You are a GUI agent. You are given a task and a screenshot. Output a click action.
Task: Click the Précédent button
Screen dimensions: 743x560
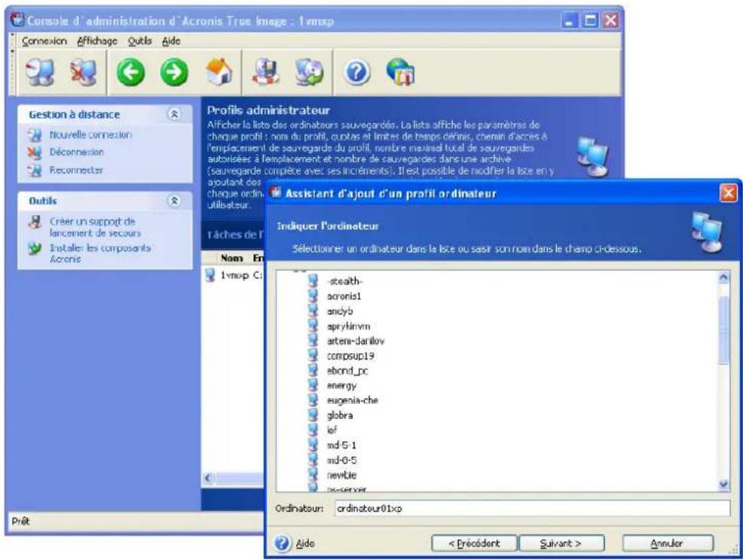pyautogui.click(x=474, y=543)
